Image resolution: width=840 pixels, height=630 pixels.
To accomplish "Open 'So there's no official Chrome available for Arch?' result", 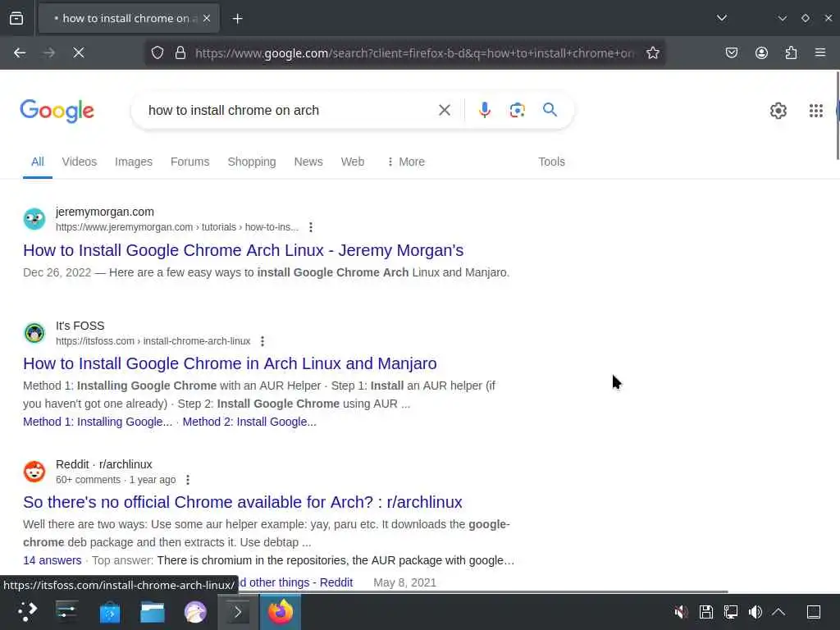I will [242, 502].
